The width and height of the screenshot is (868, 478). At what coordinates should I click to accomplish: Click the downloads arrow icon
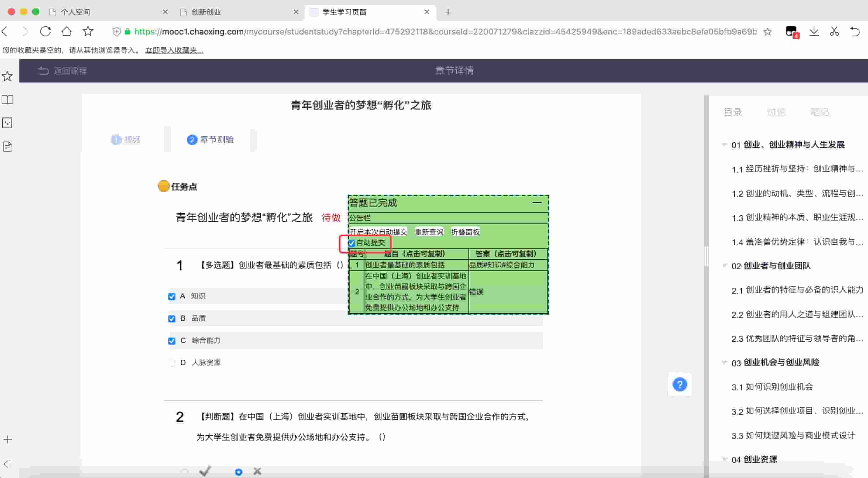[814, 31]
